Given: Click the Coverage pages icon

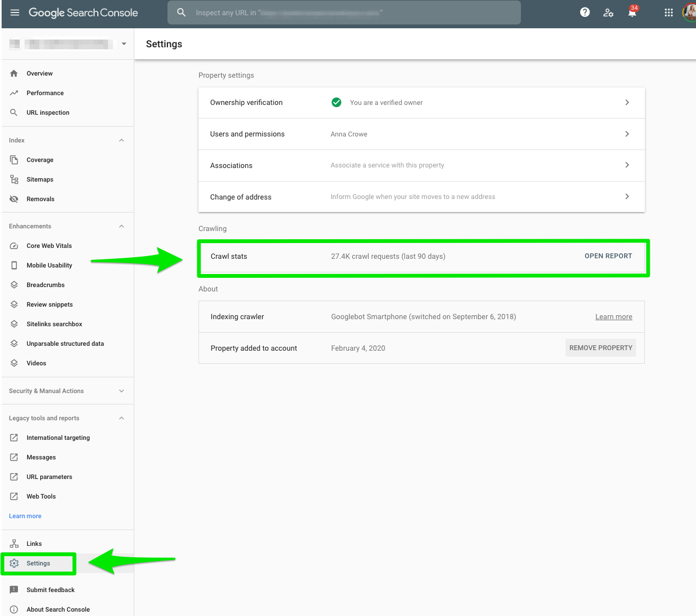Looking at the screenshot, I should tap(14, 160).
